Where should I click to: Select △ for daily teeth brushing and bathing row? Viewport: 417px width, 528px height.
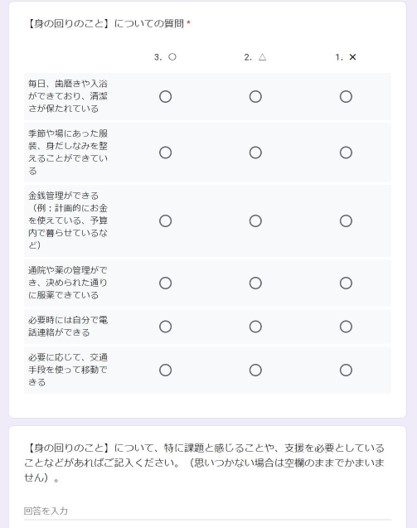click(x=255, y=97)
